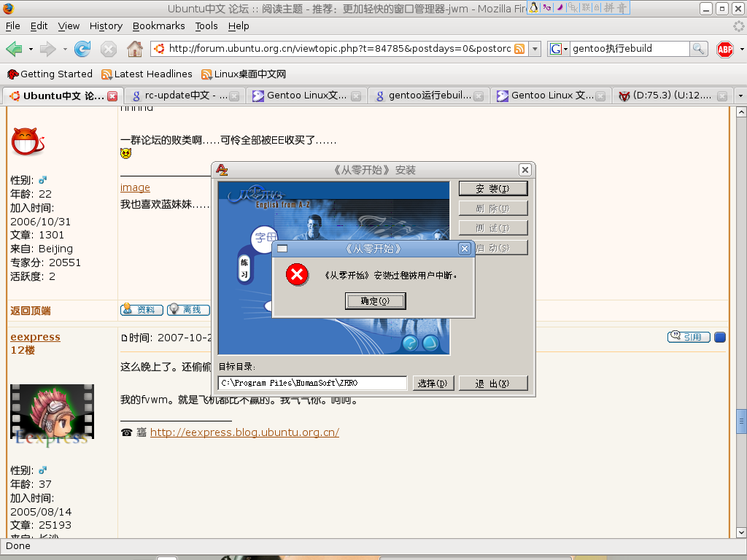Open the eexpress.blog.ubuntu.org.cn link
This screenshot has width=747, height=560.
244,432
